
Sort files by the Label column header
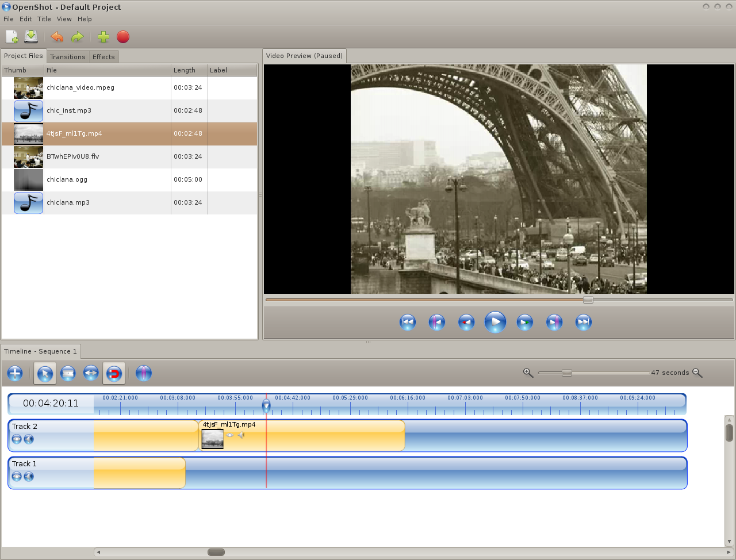pos(232,70)
